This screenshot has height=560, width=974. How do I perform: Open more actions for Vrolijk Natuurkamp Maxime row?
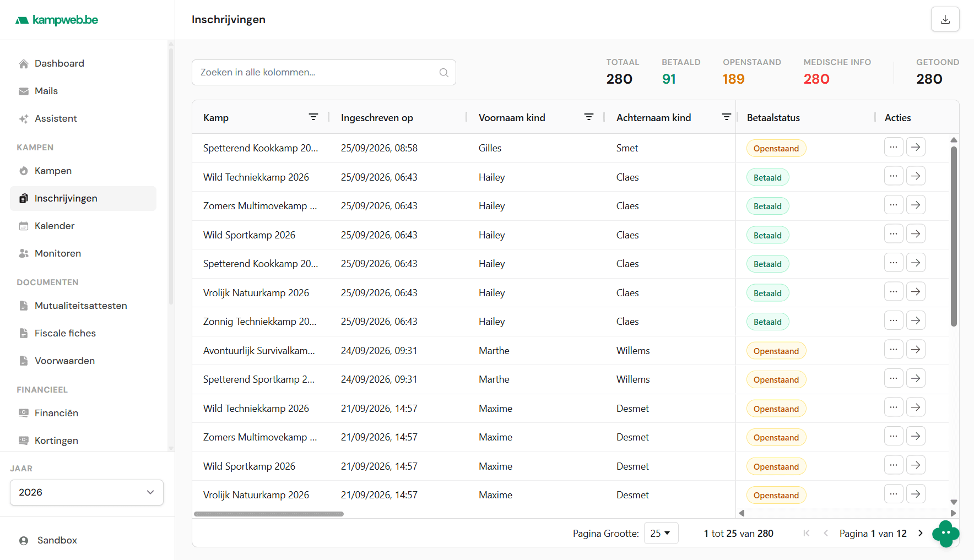pyautogui.click(x=894, y=494)
